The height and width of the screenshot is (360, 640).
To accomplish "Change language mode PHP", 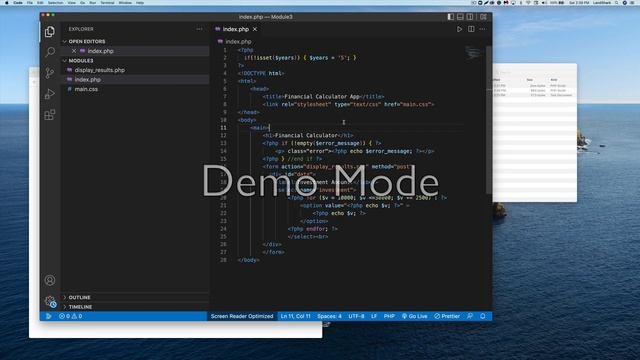I will 389,316.
